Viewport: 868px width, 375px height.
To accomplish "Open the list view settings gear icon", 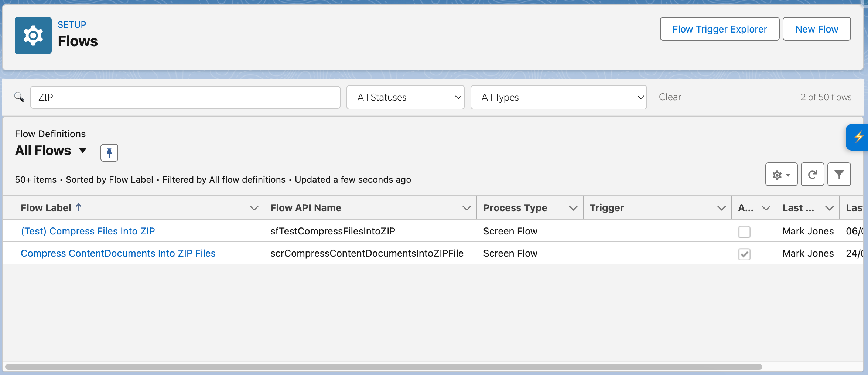I will click(780, 174).
